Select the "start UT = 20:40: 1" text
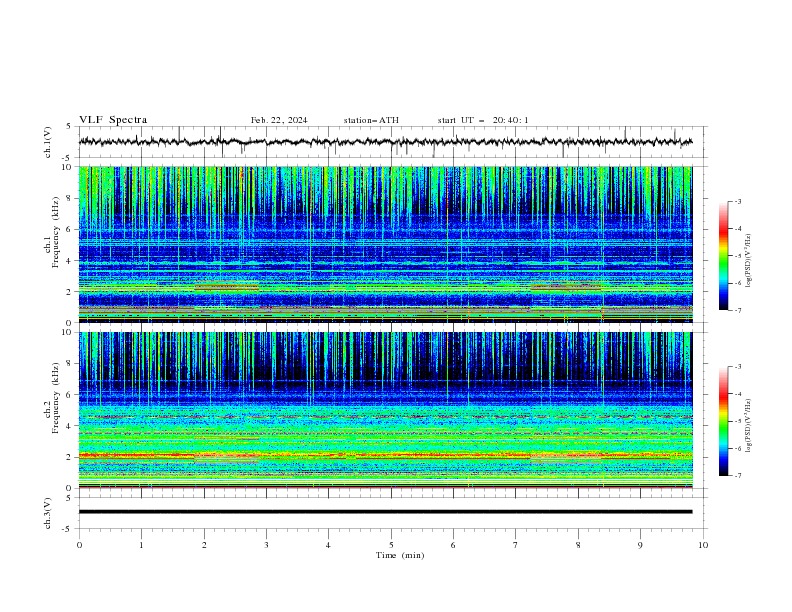The height and width of the screenshot is (612, 792). pyautogui.click(x=483, y=120)
